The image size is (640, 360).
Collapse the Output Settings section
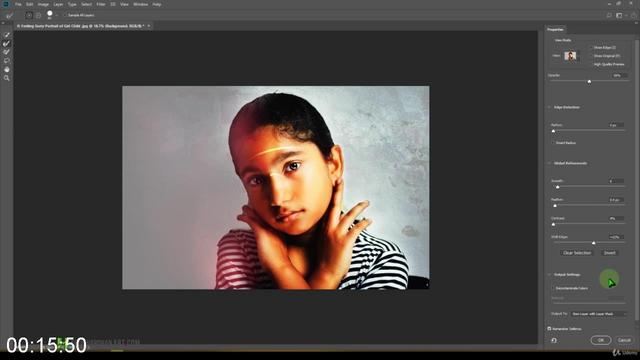[x=549, y=275]
